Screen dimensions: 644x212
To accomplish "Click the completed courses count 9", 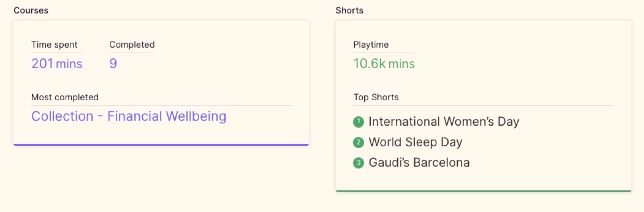I will click(x=113, y=63).
